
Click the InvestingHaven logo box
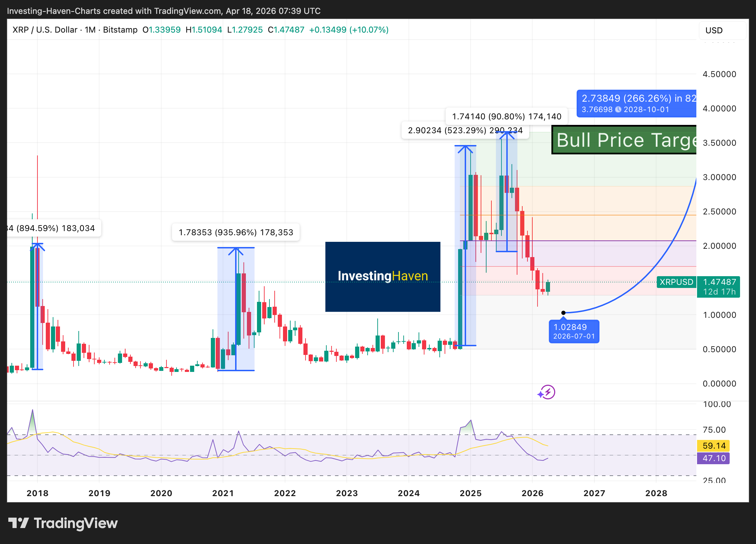point(383,277)
